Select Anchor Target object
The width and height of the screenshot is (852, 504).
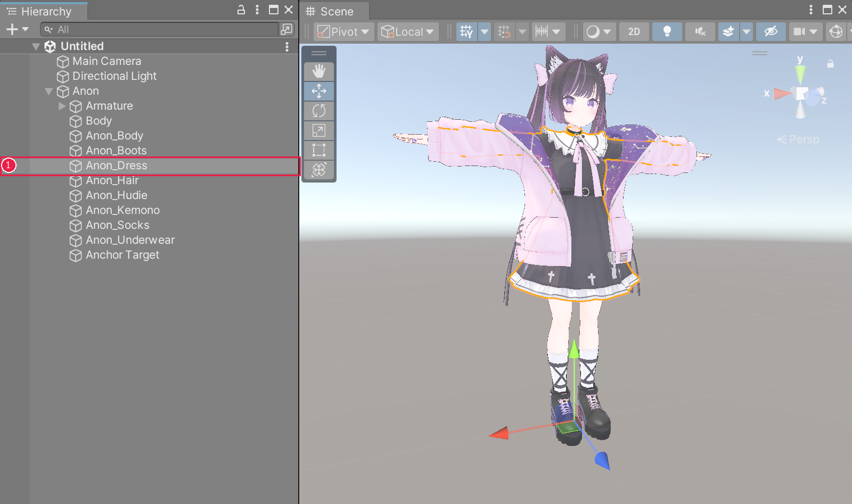pos(122,255)
